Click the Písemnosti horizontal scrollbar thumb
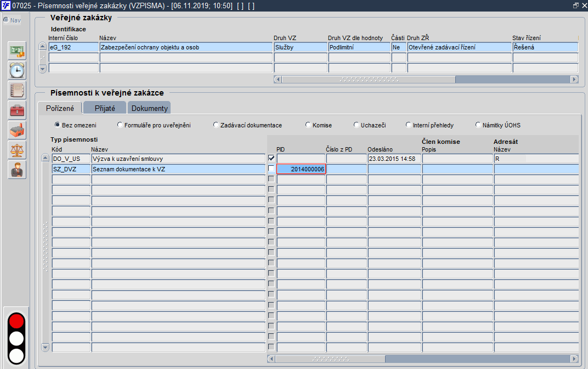 coord(330,359)
